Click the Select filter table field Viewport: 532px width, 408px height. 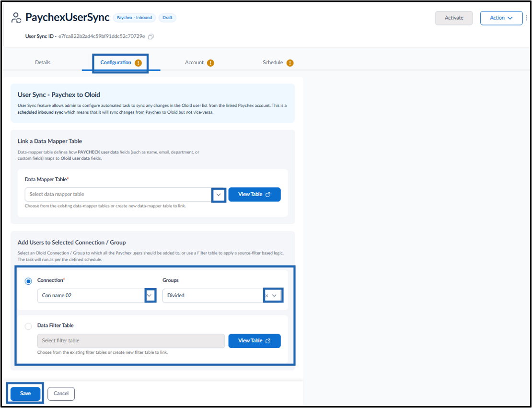tap(131, 341)
